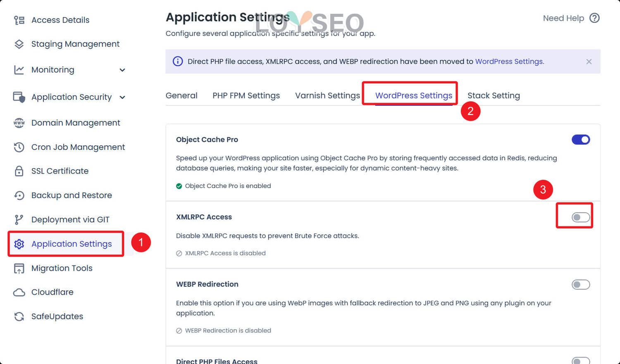The height and width of the screenshot is (364, 620).
Task: Click the Access Details sidebar icon
Action: click(x=19, y=20)
